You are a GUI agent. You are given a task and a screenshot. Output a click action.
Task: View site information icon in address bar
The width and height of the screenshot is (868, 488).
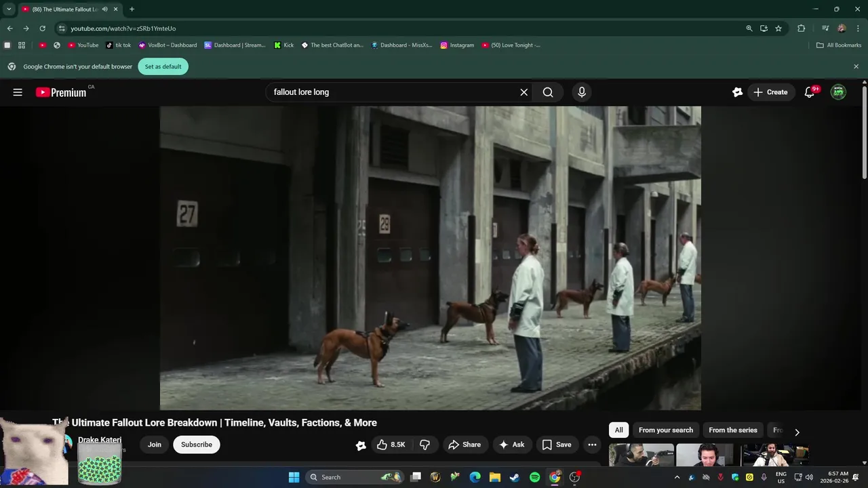point(62,28)
